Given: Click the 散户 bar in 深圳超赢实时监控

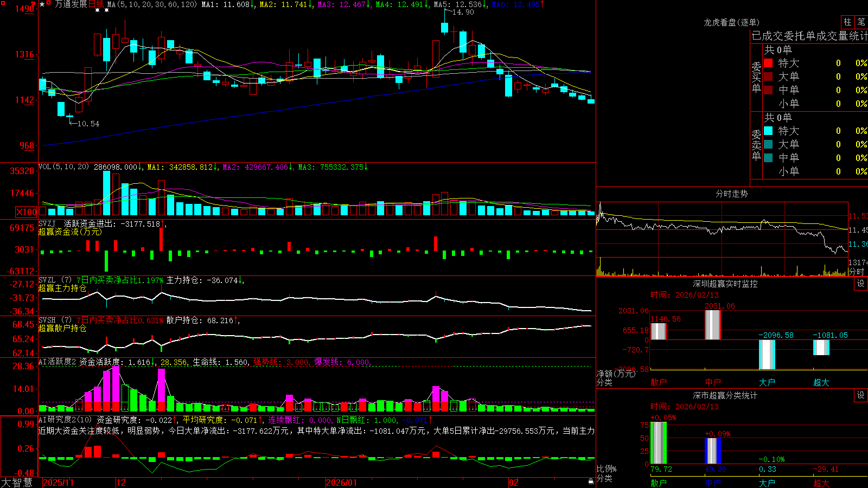Looking at the screenshot, I should pyautogui.click(x=658, y=331).
